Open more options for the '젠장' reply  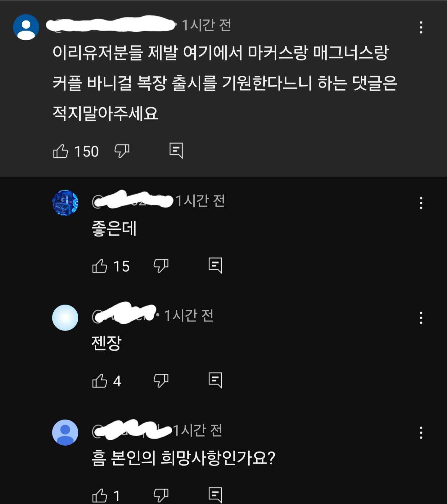pyautogui.click(x=421, y=318)
